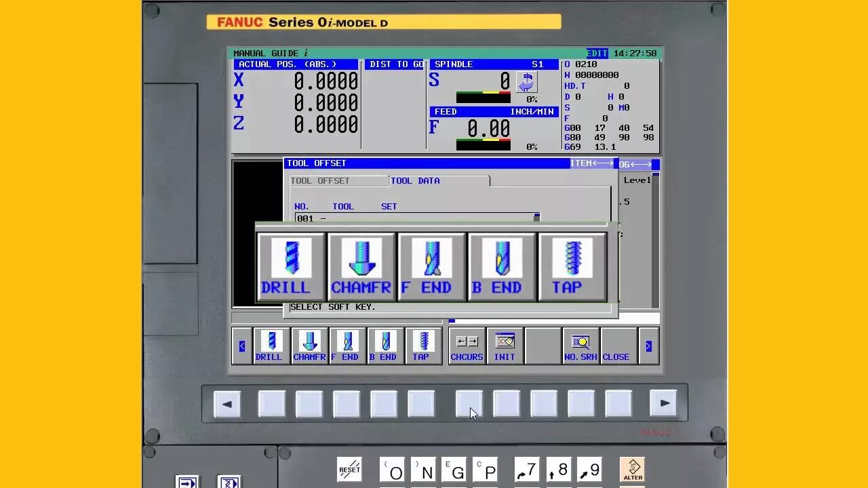
Task: Click the clock showing 14:27:58
Action: click(x=635, y=54)
